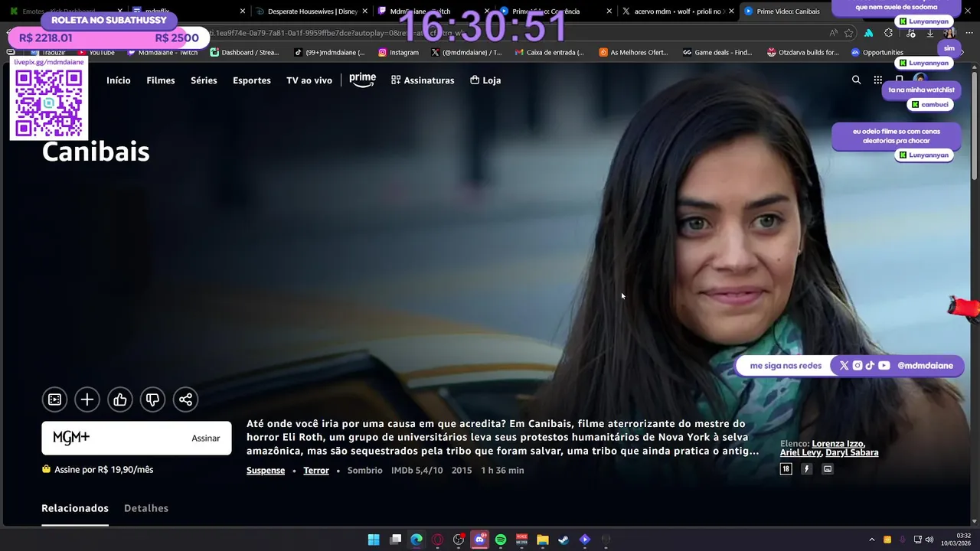Open the Séries menu item
Screen dimensions: 980x551
click(x=204, y=80)
